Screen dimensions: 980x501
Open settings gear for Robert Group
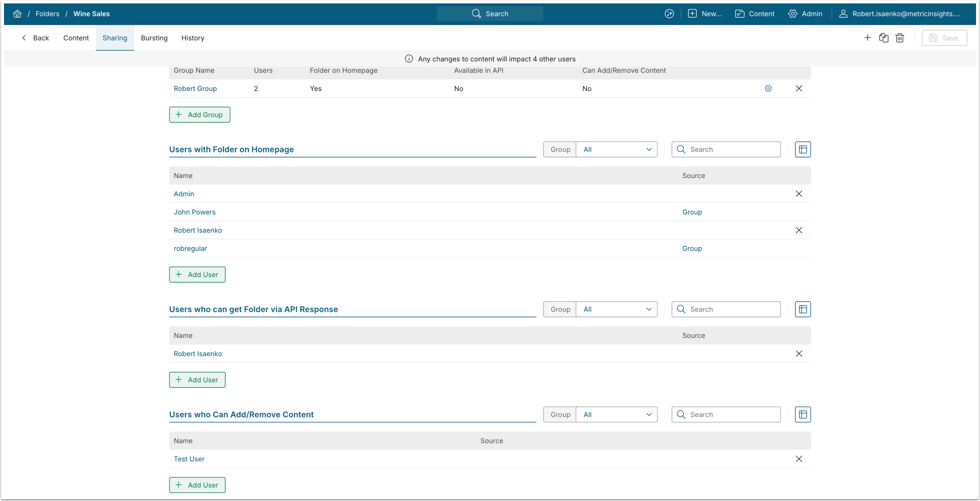[x=768, y=89]
